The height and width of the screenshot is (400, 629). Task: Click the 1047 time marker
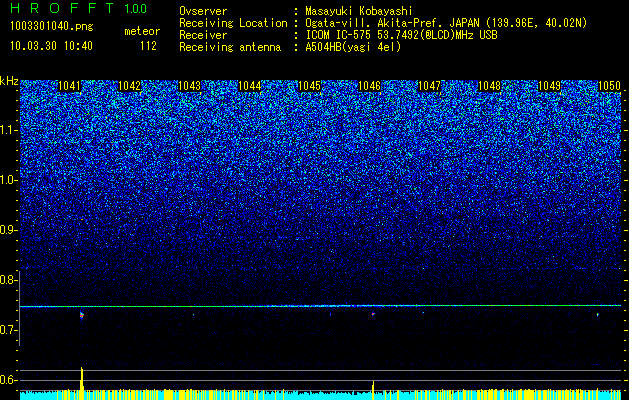tap(429, 86)
